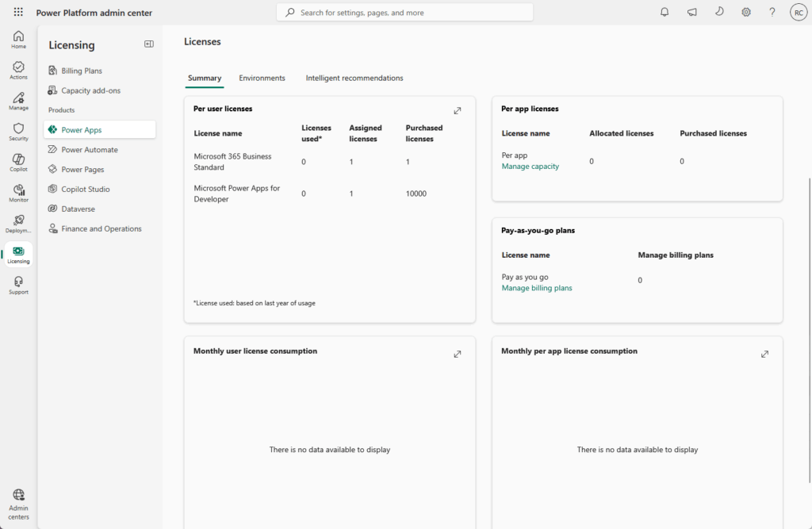This screenshot has height=529, width=812.
Task: Select Licensing in left rail
Action: click(19, 255)
